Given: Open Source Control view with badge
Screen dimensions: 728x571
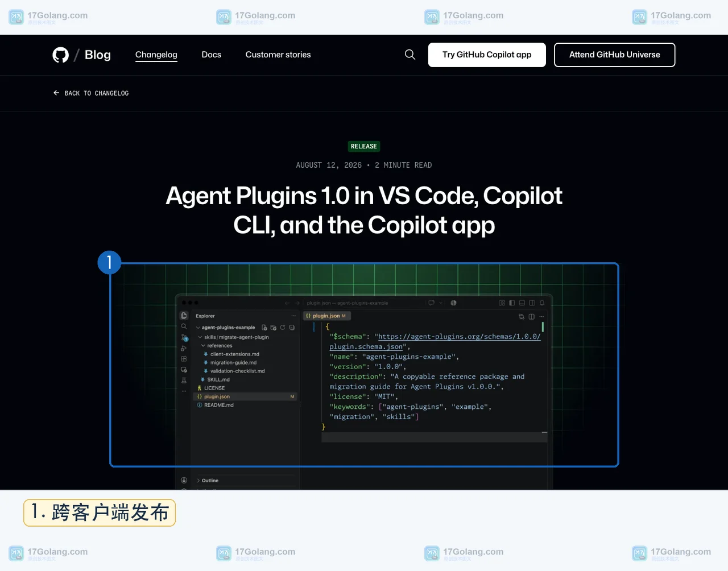Looking at the screenshot, I should pyautogui.click(x=184, y=337).
